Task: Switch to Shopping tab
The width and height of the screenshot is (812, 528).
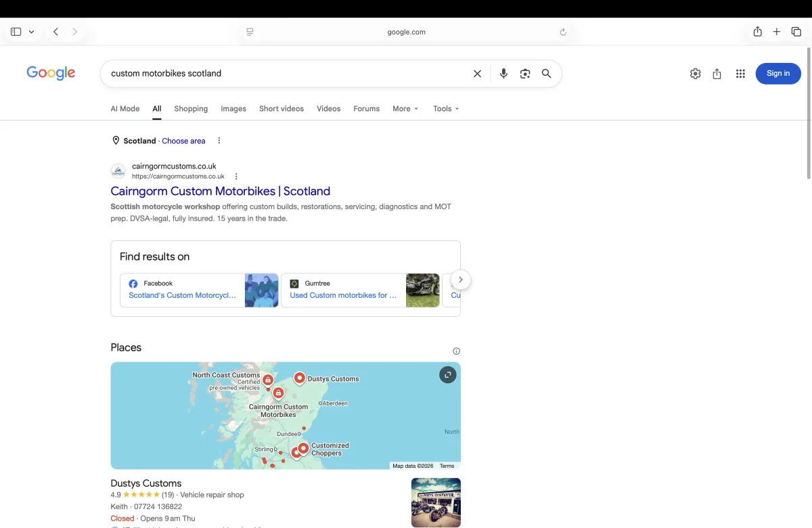Action: 191,108
